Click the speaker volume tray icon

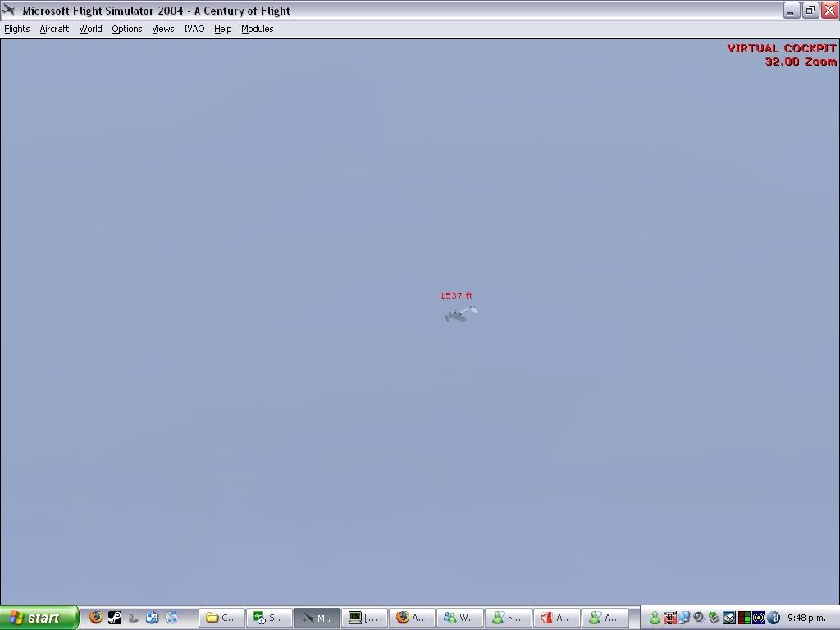coord(698,618)
